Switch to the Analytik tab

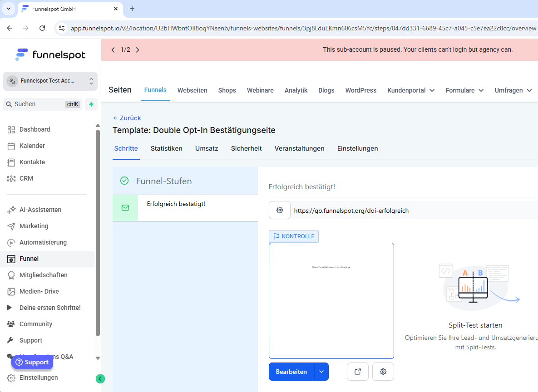coord(296,90)
